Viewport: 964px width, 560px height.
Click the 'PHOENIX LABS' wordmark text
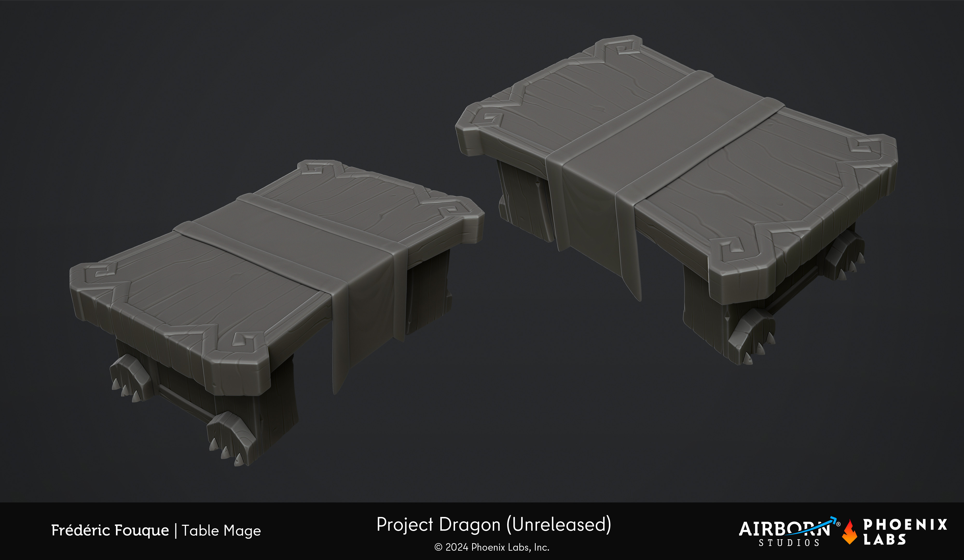coord(905,532)
